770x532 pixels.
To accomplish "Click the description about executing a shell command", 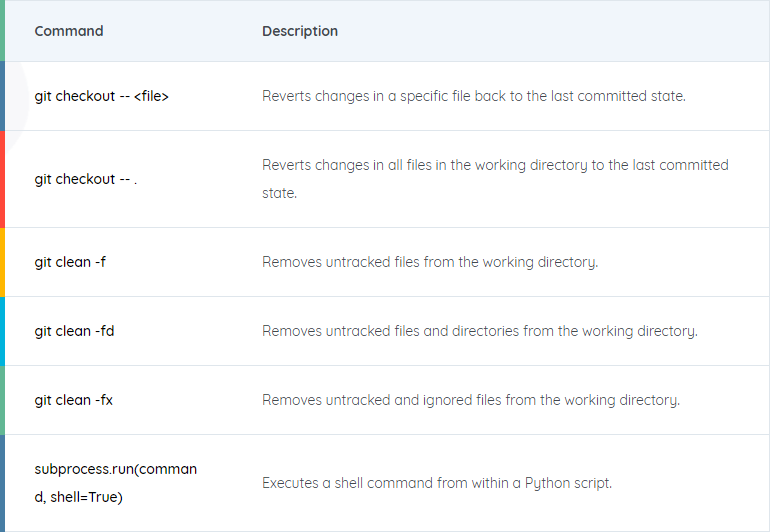I will coord(437,483).
